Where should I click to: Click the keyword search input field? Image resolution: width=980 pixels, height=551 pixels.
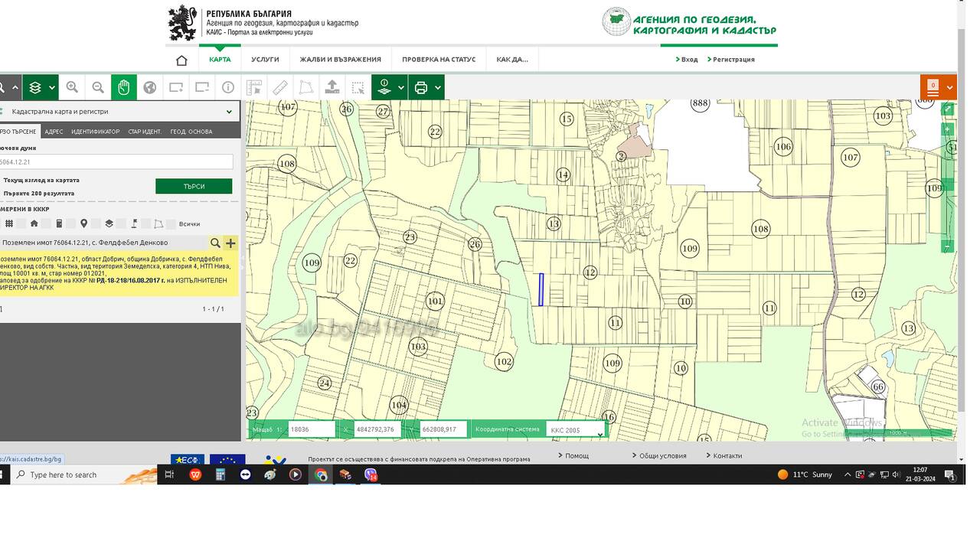click(x=116, y=161)
